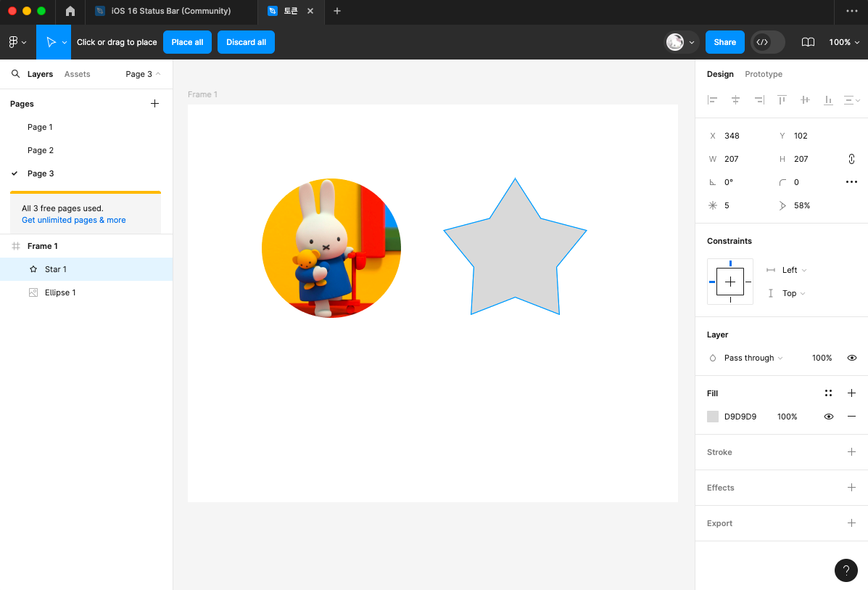This screenshot has height=590, width=868.
Task: Open iOS 16 Status Bar (Community) tab
Action: pos(171,11)
